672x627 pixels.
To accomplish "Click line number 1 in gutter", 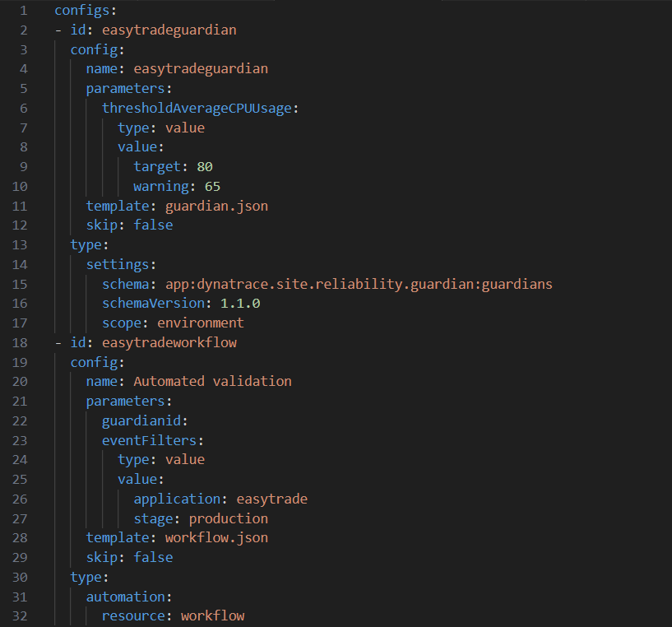I will coord(24,11).
